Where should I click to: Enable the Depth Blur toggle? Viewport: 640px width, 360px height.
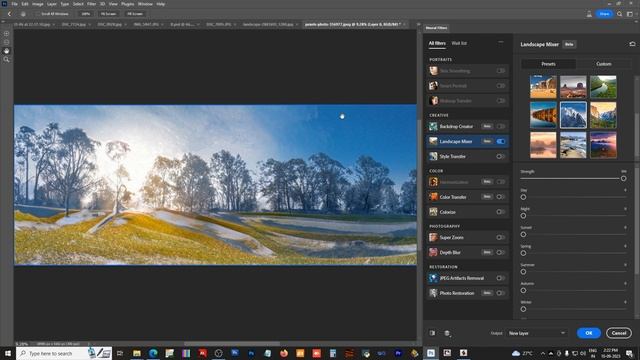pyautogui.click(x=501, y=252)
